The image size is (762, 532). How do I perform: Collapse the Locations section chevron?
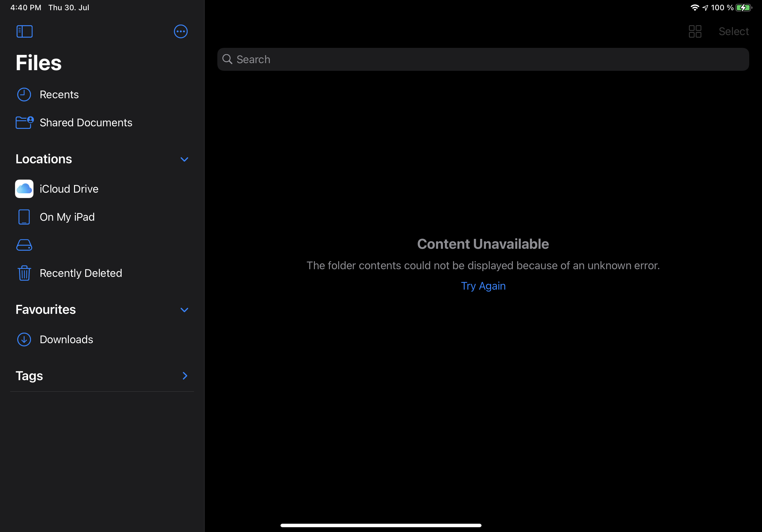pos(184,159)
